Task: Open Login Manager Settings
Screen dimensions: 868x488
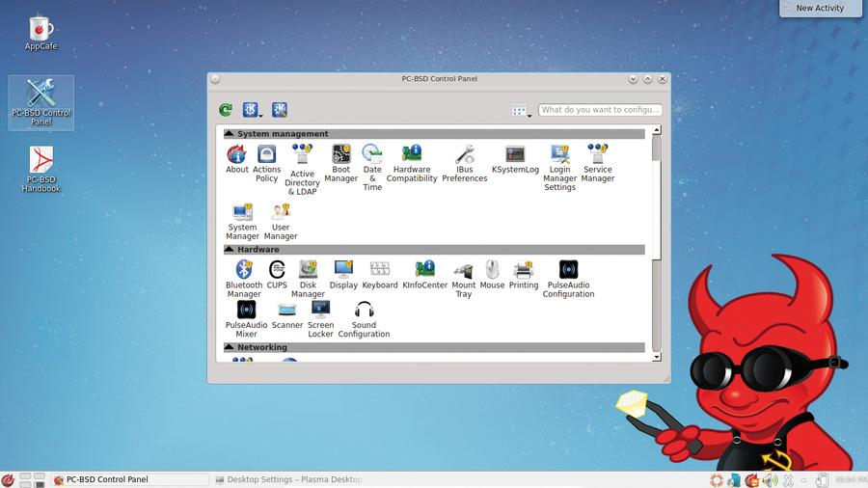Action: pyautogui.click(x=559, y=168)
